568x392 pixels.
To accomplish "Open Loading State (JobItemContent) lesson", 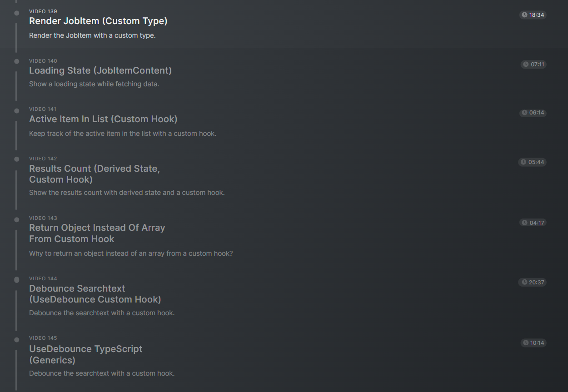I will 100,70.
